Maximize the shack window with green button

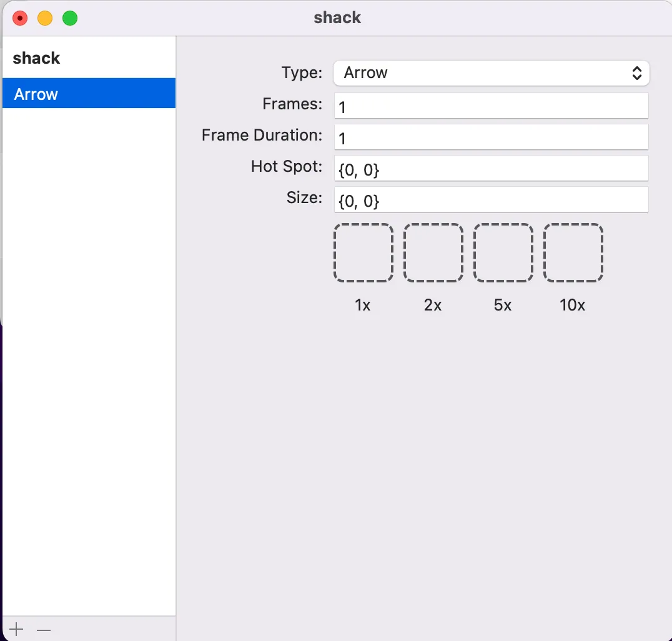point(70,19)
